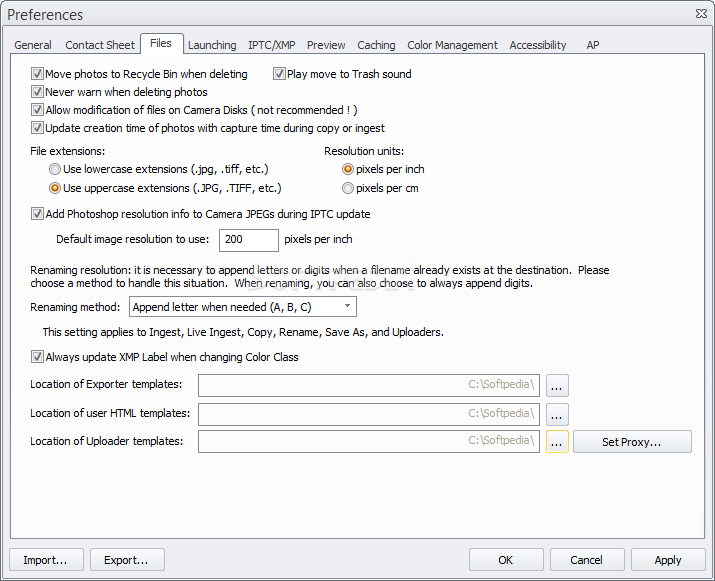Uncheck Never warn when deleting photos
Image resolution: width=715 pixels, height=581 pixels.
37,92
